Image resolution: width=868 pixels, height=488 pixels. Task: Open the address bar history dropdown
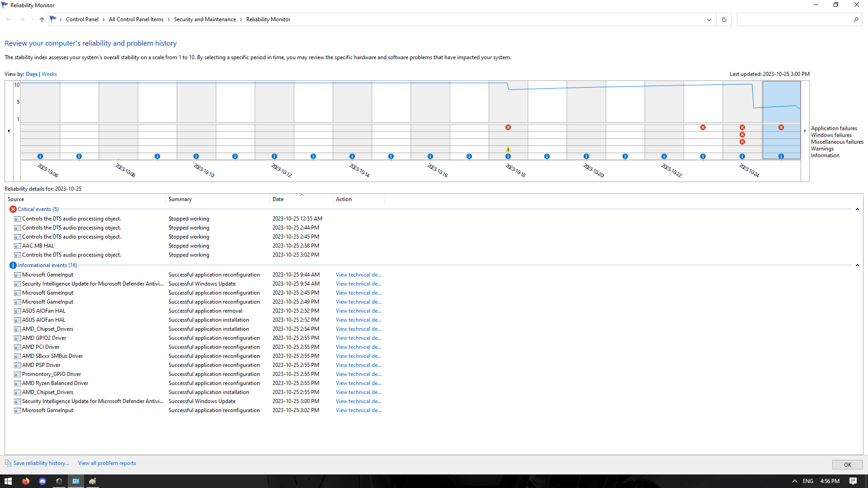709,19
